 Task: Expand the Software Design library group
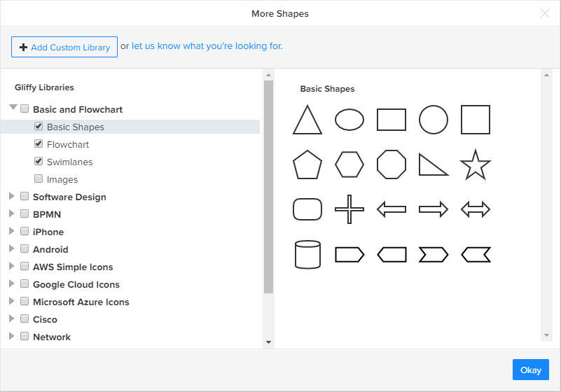coord(12,197)
